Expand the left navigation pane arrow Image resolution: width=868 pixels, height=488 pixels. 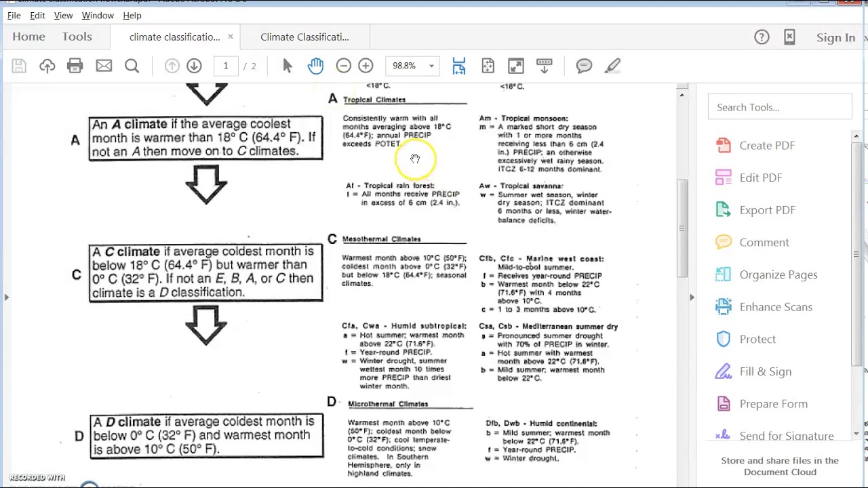coord(6,297)
